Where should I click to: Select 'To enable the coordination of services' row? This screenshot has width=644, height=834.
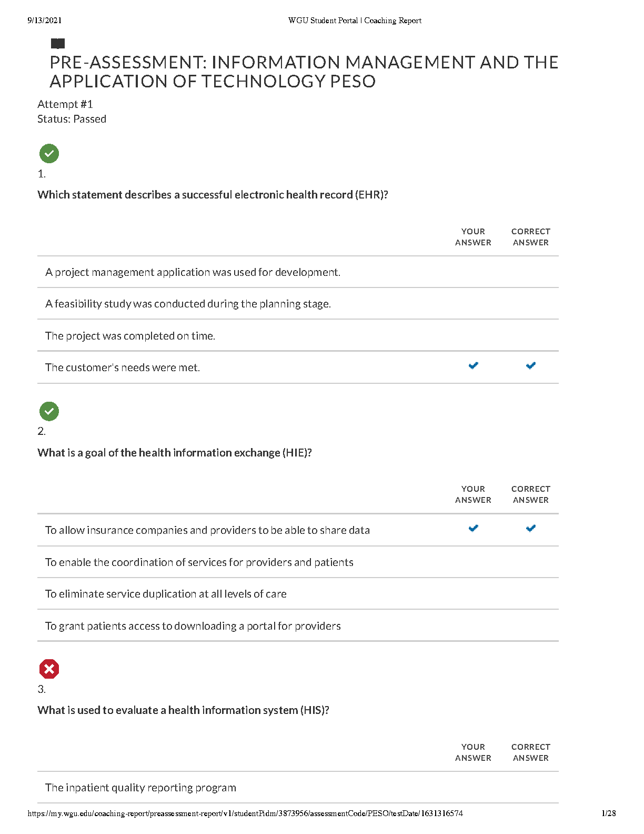pyautogui.click(x=199, y=562)
